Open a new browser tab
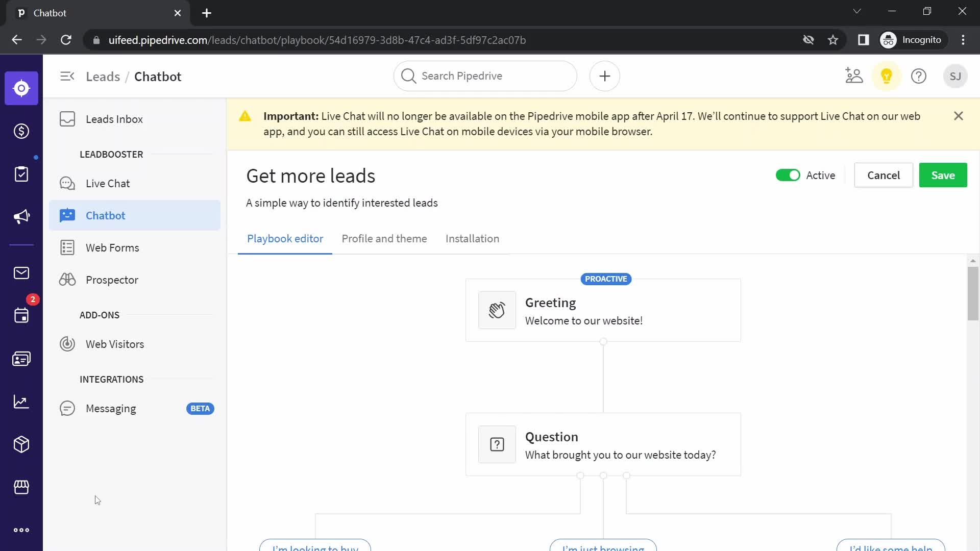The height and width of the screenshot is (551, 980). (207, 13)
